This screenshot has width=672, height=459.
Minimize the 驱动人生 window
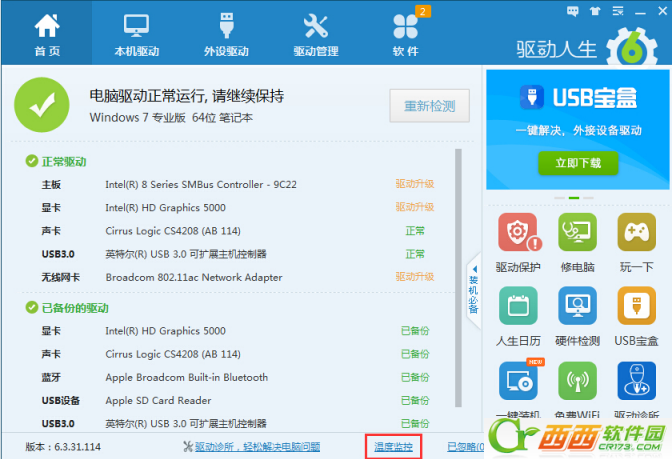coord(640,12)
